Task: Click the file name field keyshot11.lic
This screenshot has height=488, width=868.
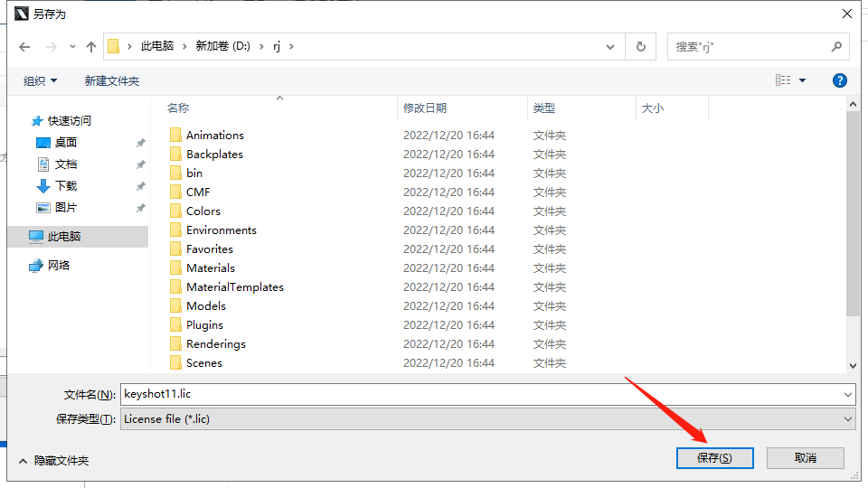Action: (x=480, y=394)
